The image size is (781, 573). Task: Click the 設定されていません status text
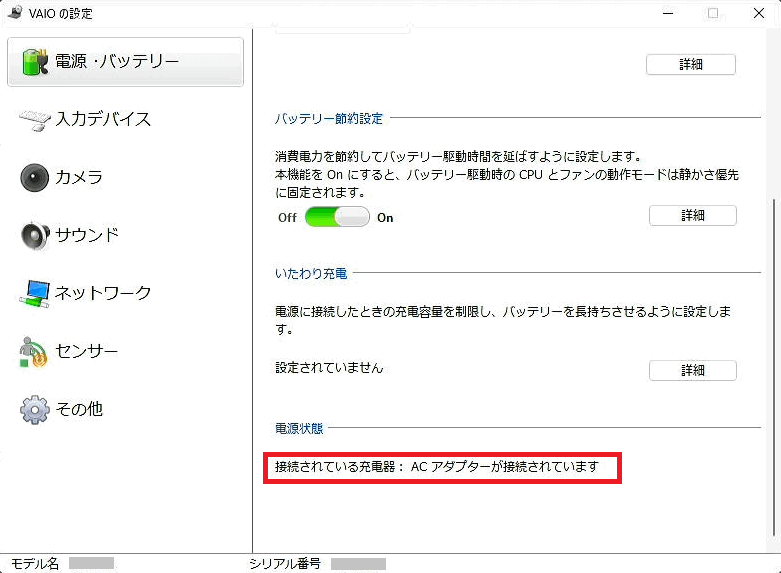[x=329, y=368]
